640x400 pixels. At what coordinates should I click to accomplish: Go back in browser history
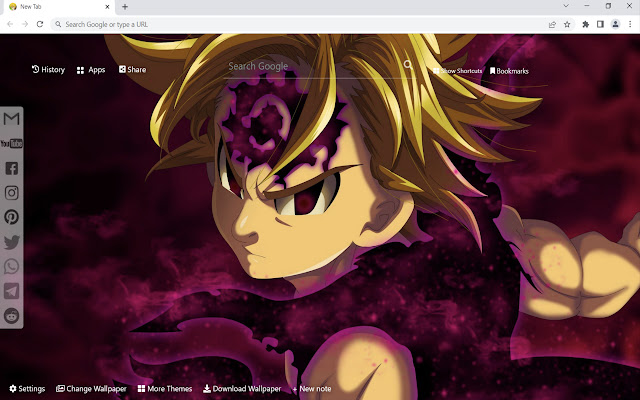[x=10, y=24]
